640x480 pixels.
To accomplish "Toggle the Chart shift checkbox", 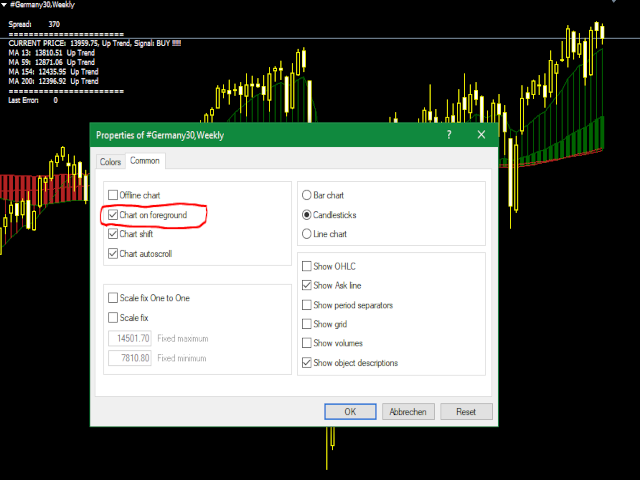I will click(x=113, y=234).
